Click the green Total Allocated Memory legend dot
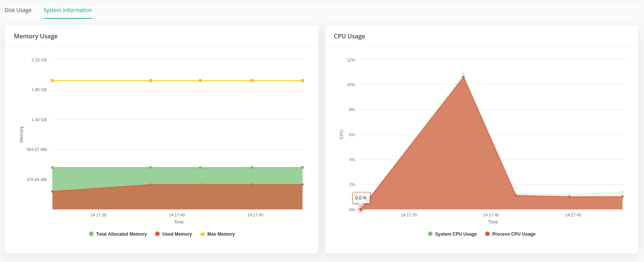Image resolution: width=644 pixels, height=262 pixels. click(x=91, y=234)
